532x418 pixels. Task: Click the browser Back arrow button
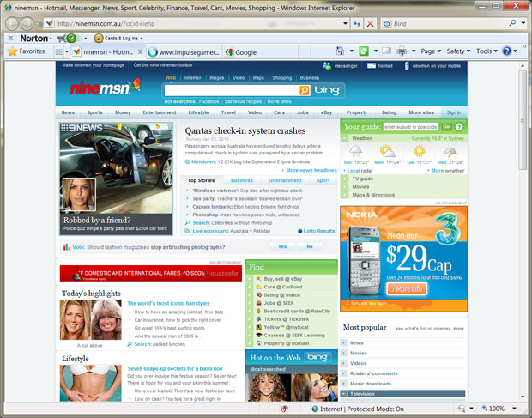(x=12, y=24)
